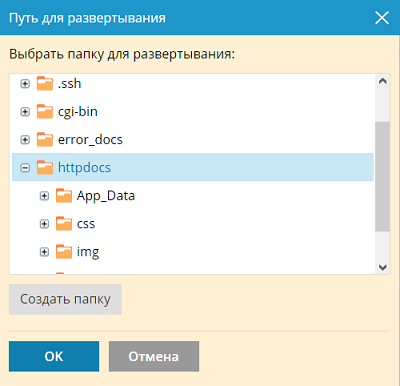Image resolution: width=400 pixels, height=386 pixels.
Task: Click the .ssh folder icon
Action: [x=45, y=84]
